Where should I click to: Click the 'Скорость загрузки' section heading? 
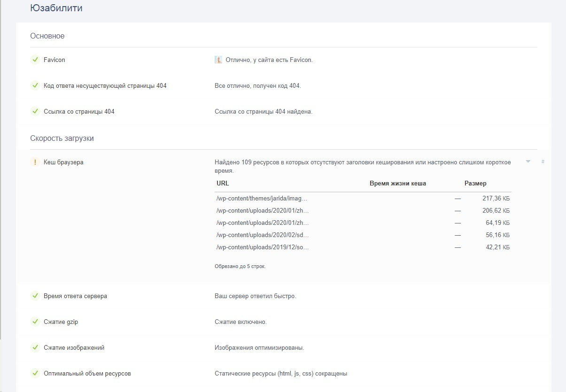(x=62, y=138)
